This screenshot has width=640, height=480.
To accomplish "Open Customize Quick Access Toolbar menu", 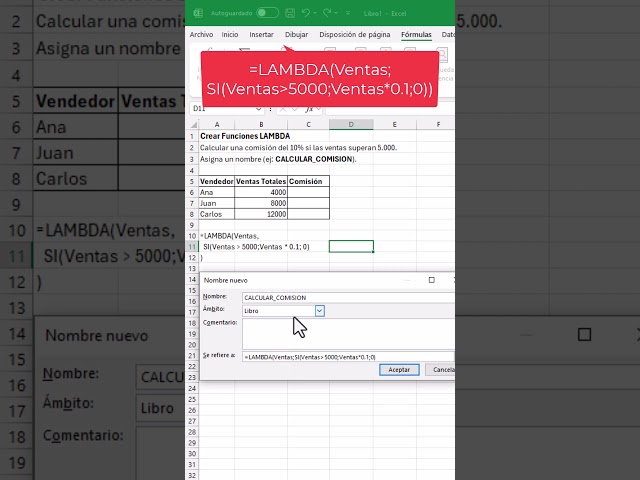I will pyautogui.click(x=348, y=13).
